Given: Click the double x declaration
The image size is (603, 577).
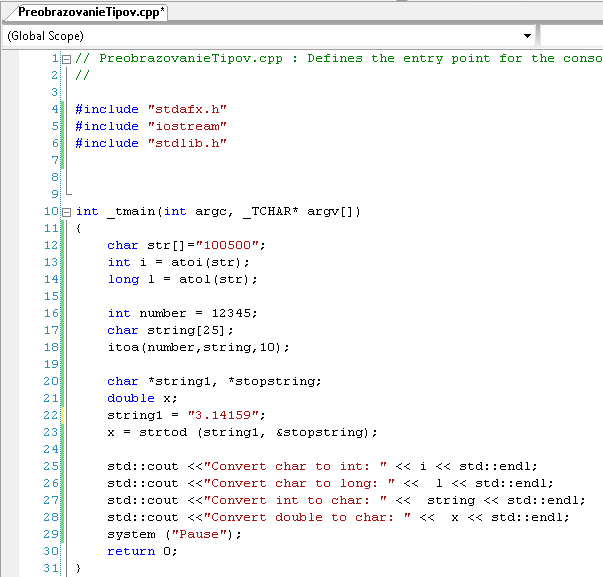Looking at the screenshot, I should click(142, 398).
